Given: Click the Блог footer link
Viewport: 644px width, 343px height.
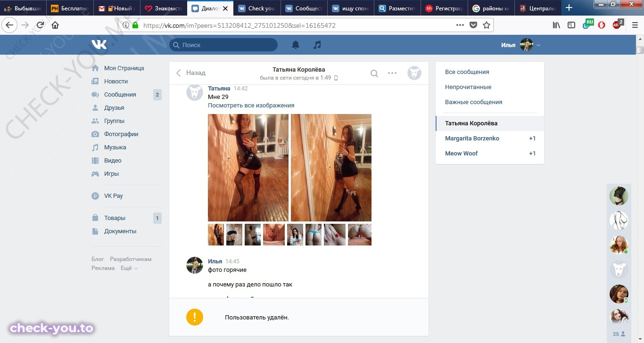Looking at the screenshot, I should (x=98, y=259).
